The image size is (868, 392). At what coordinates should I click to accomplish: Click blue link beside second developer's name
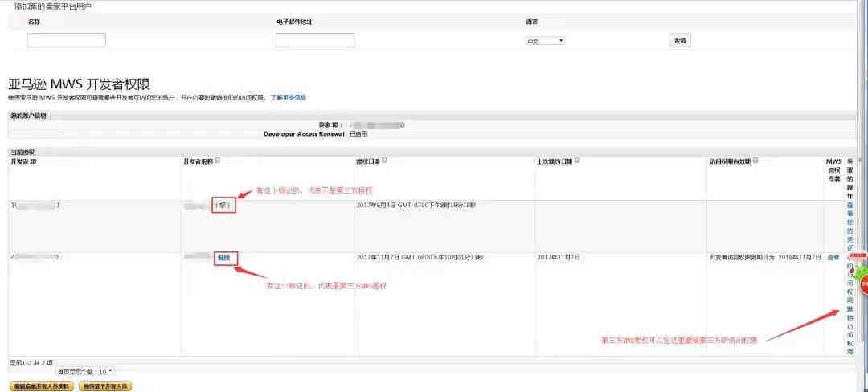[x=223, y=258]
